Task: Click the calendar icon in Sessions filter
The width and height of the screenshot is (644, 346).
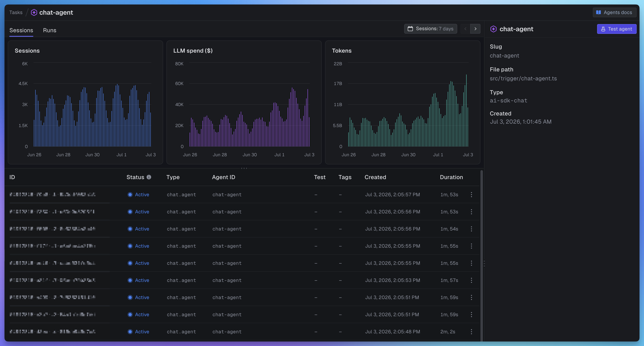Action: [410, 29]
